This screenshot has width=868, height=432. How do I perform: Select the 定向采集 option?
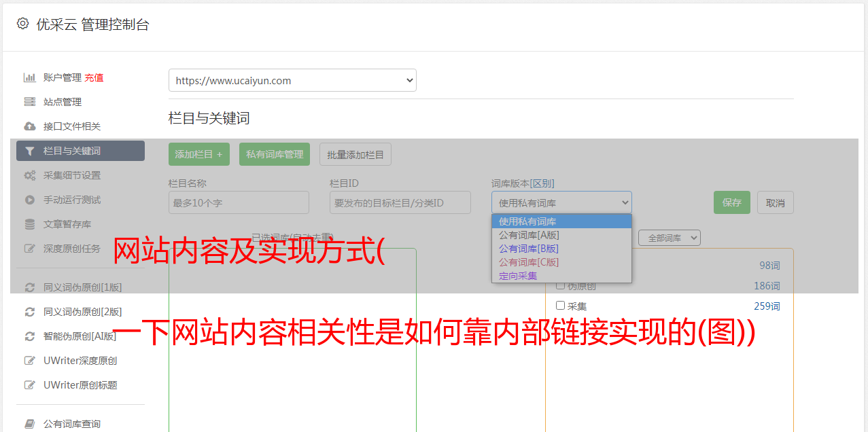tap(561, 276)
